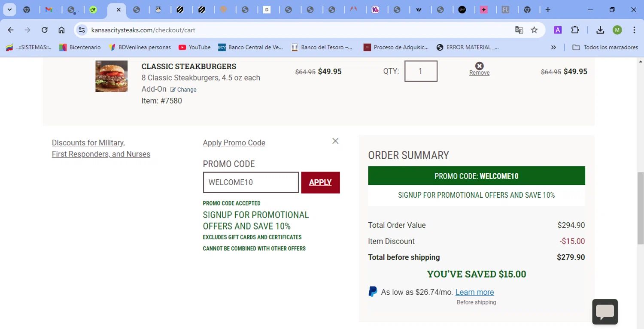
Task: Reload the current page
Action: (x=45, y=30)
